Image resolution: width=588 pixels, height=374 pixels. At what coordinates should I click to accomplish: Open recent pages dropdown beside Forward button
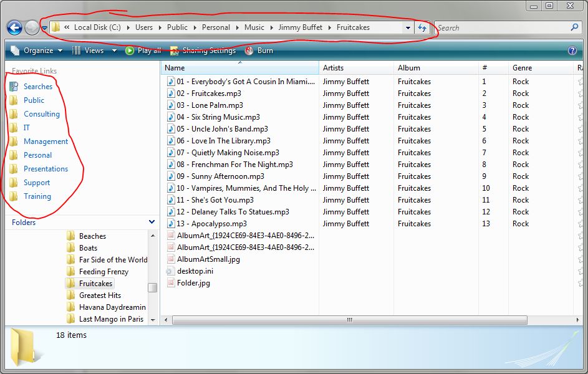click(44, 27)
